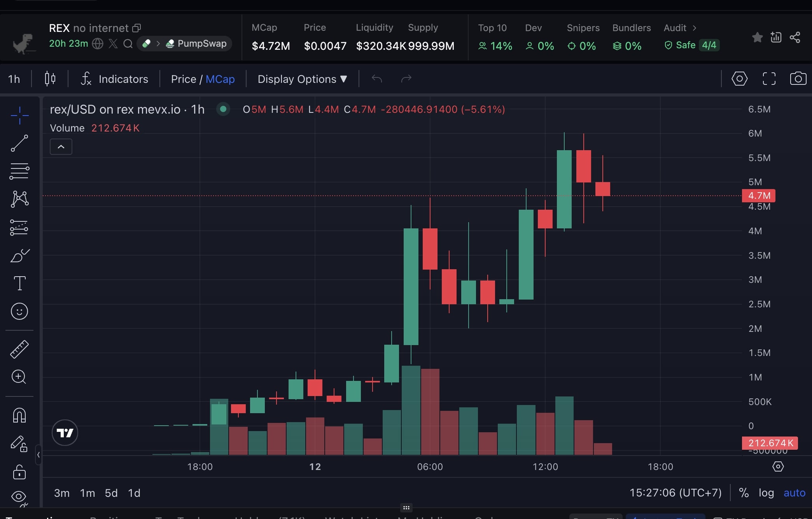Expand the Audit details chevron
This screenshot has width=812, height=519.
tap(695, 28)
